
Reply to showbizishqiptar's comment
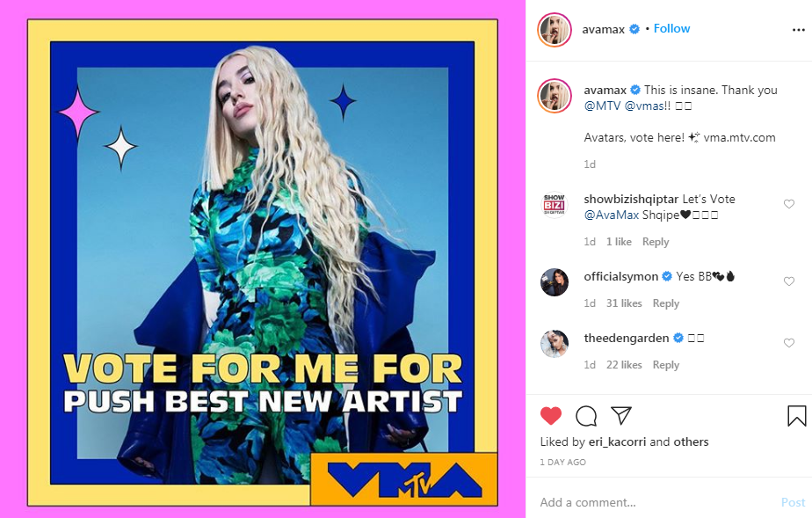point(656,242)
